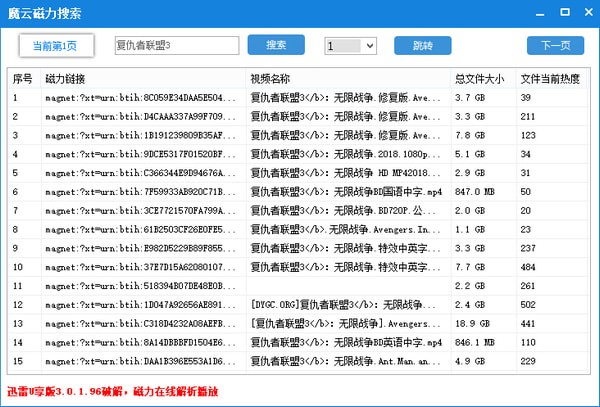Screen dimensions: 600x407
Task: Click the 文件当前热度 column header
Action: [551, 79]
